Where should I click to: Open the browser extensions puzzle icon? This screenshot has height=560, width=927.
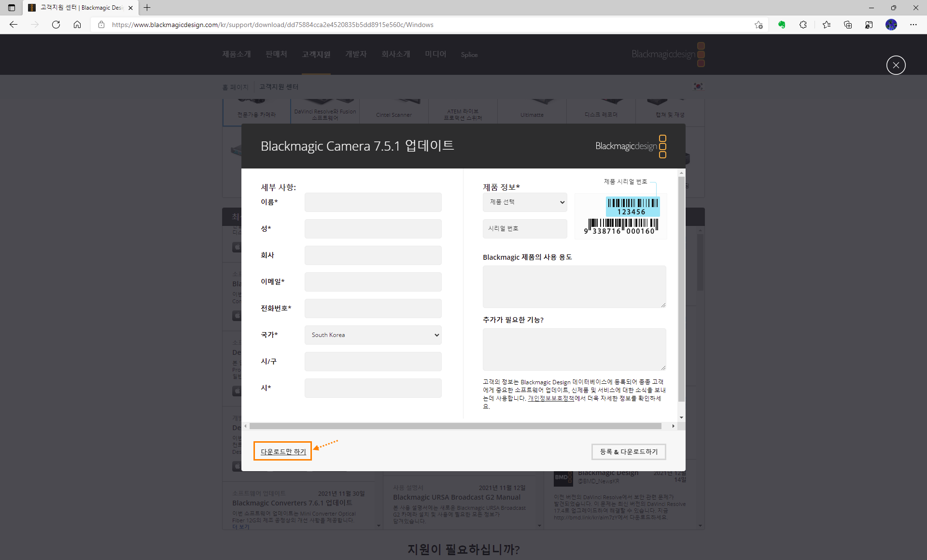pyautogui.click(x=803, y=25)
